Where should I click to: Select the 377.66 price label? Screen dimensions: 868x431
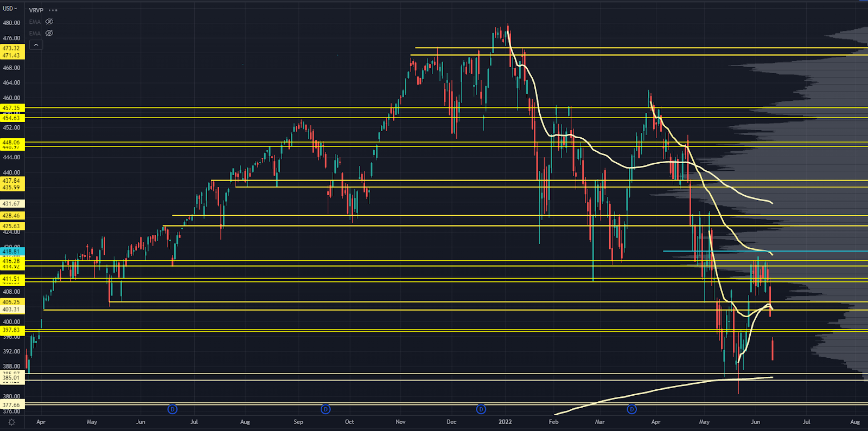[x=11, y=405]
